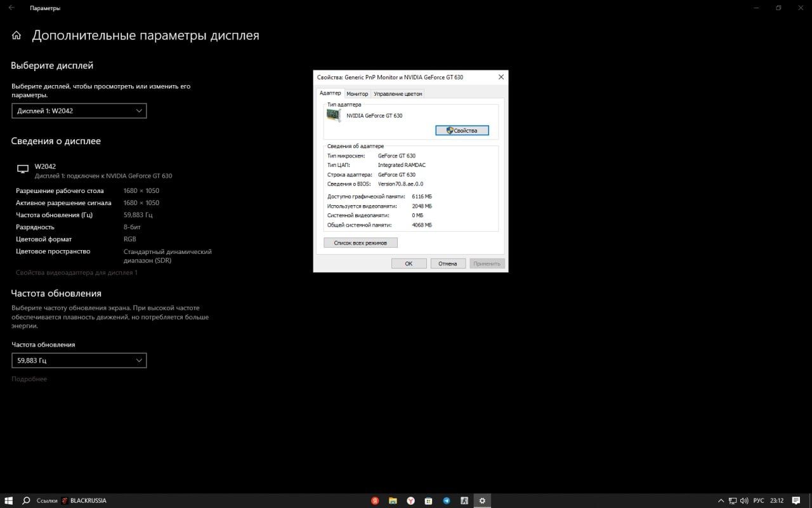Click the NVIDIA GeForce GT 630 adapter card icon
Image resolution: width=812 pixels, height=508 pixels.
[x=333, y=116]
